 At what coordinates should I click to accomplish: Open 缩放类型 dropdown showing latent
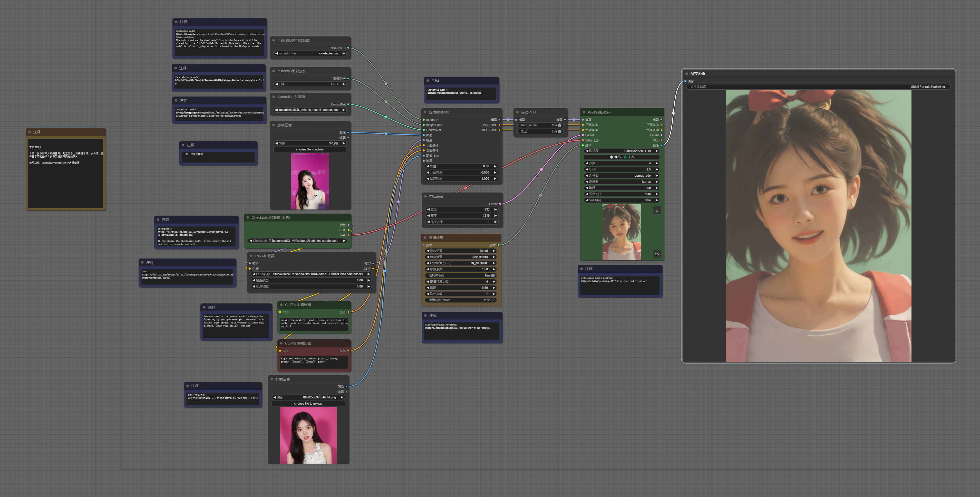pyautogui.click(x=461, y=251)
